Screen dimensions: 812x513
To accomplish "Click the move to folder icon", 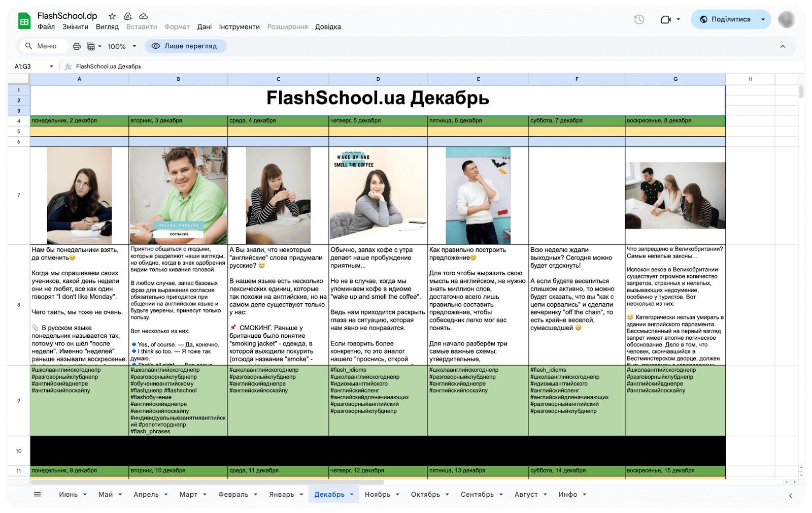I will (x=128, y=16).
